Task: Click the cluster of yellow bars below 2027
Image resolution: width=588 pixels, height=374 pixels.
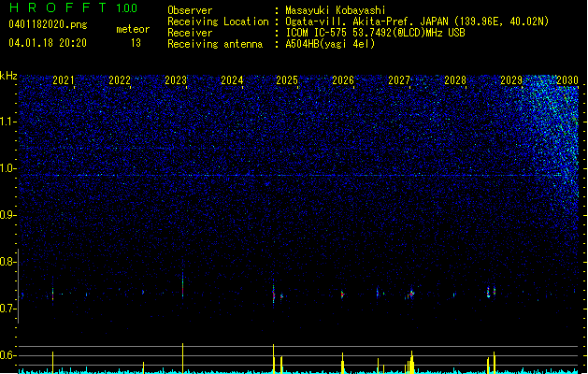Action: coord(410,363)
